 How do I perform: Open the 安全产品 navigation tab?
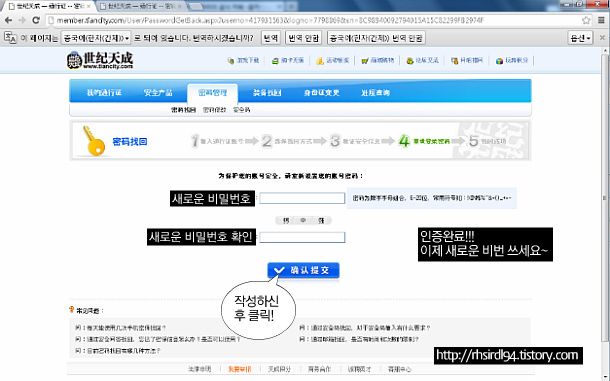click(158, 93)
